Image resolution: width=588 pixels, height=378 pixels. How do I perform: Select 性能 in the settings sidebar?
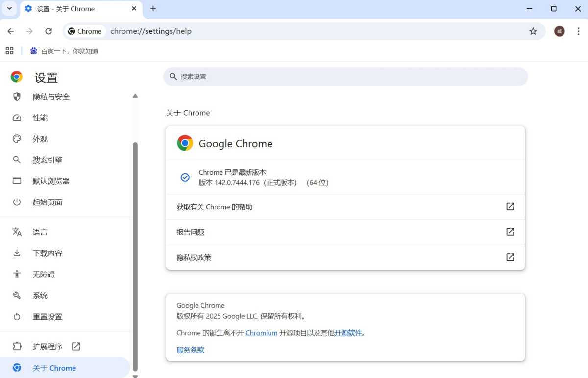point(41,118)
